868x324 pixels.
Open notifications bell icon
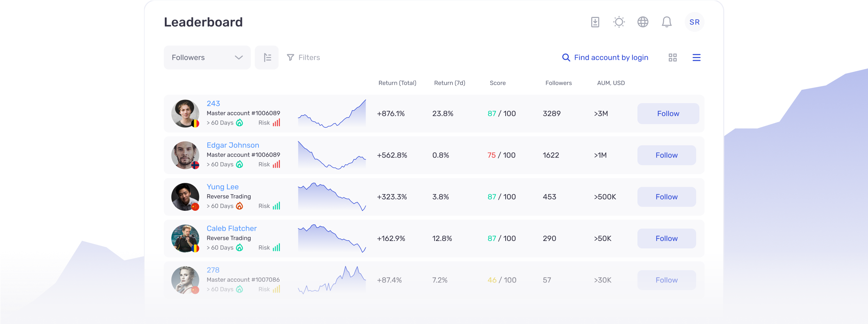(x=667, y=22)
